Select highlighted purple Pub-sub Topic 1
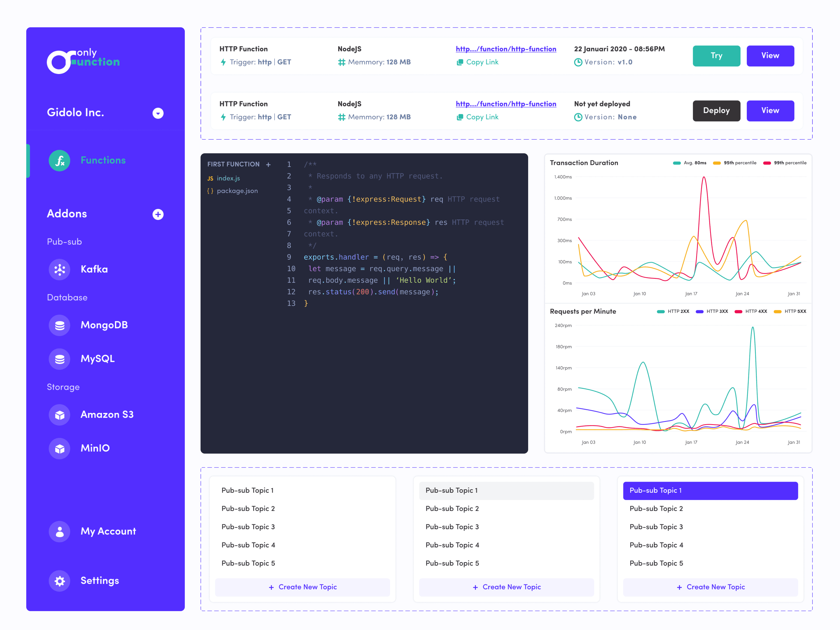Viewport: 840px width, 630px height. click(x=710, y=491)
